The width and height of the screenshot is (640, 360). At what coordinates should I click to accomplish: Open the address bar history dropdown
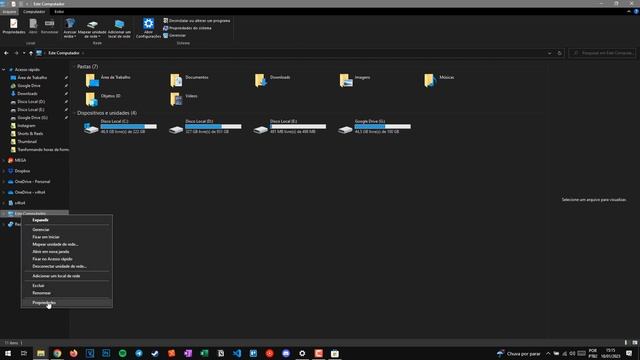point(549,53)
